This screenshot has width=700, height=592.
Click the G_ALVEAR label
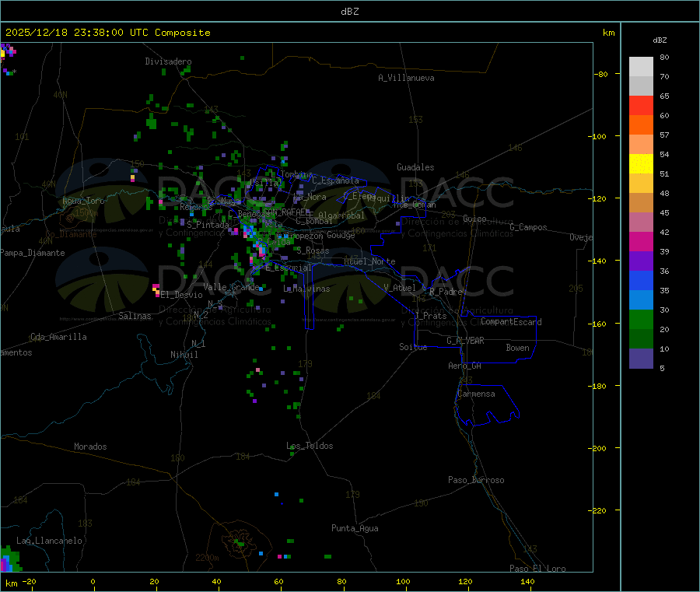[x=466, y=341]
